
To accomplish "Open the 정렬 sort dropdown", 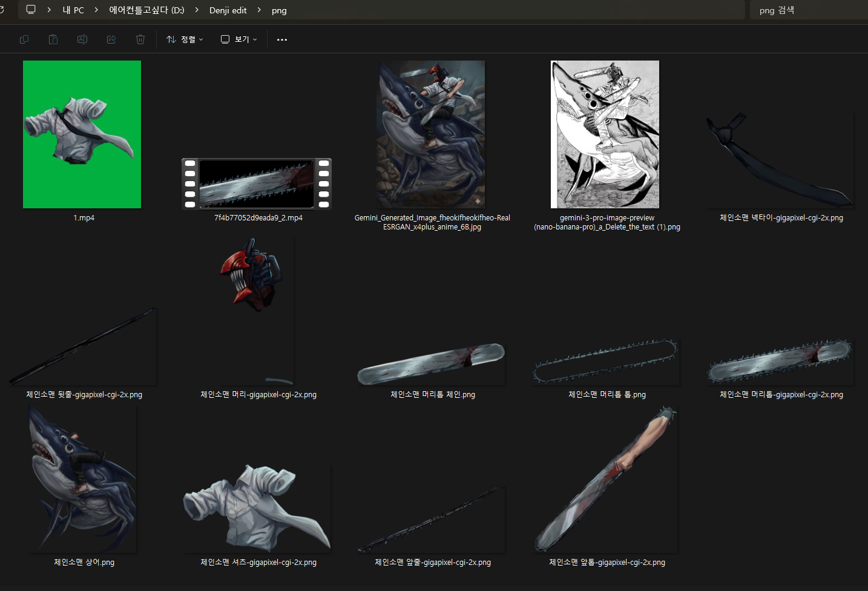I will click(185, 39).
